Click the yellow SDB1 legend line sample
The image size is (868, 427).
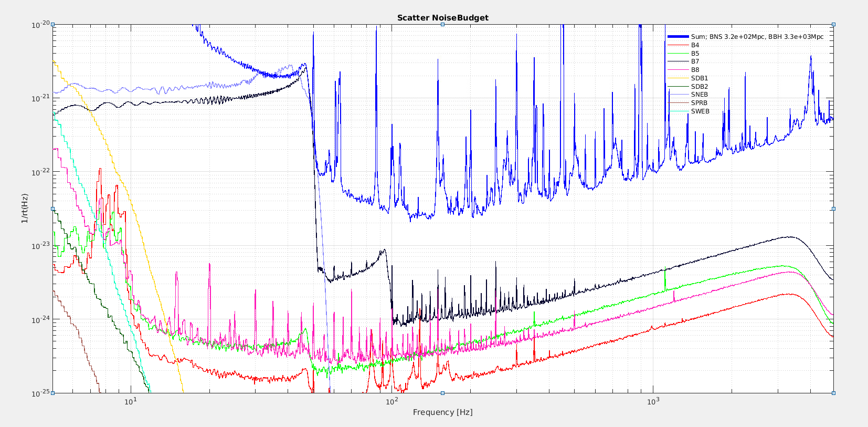(x=678, y=78)
